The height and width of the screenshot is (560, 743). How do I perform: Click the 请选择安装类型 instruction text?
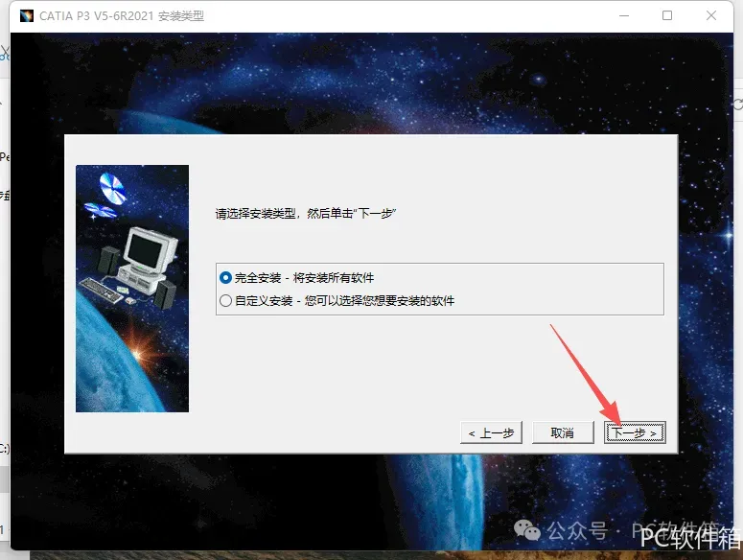click(305, 214)
